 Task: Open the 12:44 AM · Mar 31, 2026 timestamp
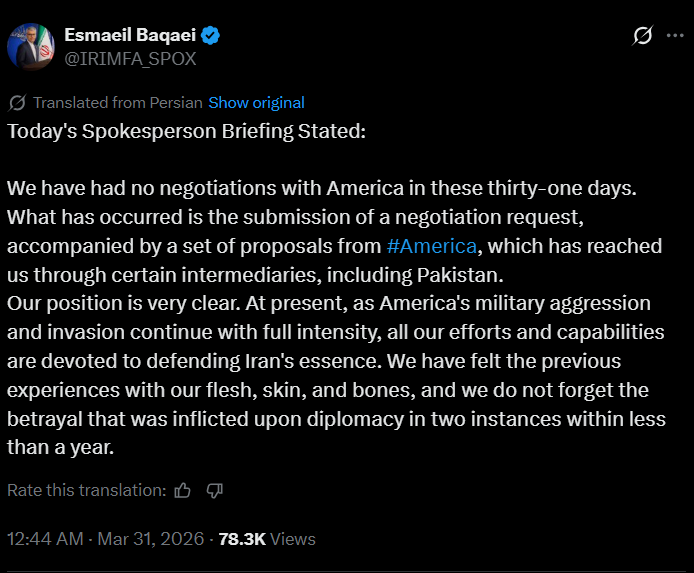[107, 539]
